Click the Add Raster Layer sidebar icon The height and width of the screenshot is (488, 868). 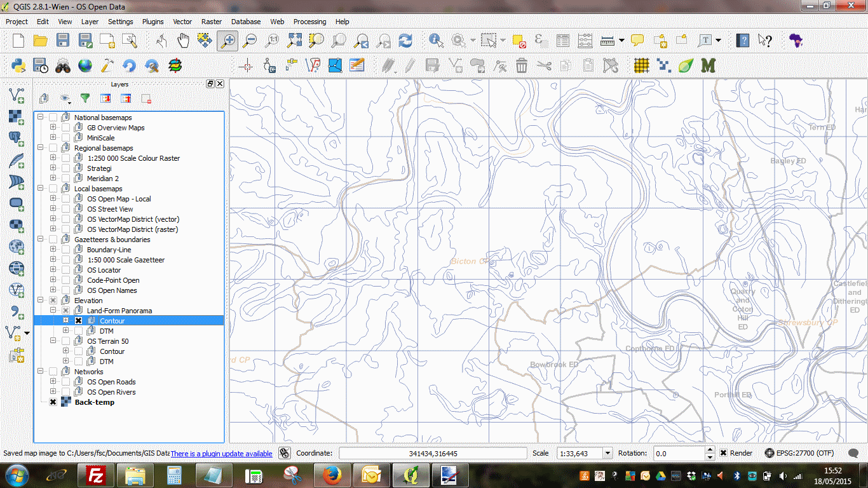pyautogui.click(x=17, y=117)
